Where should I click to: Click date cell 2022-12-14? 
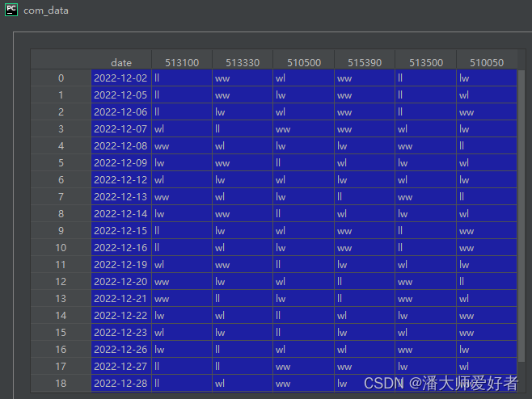coord(121,213)
